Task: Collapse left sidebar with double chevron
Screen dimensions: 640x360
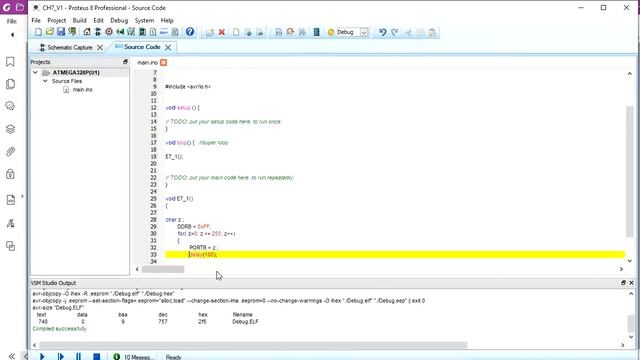Action: click(12, 356)
